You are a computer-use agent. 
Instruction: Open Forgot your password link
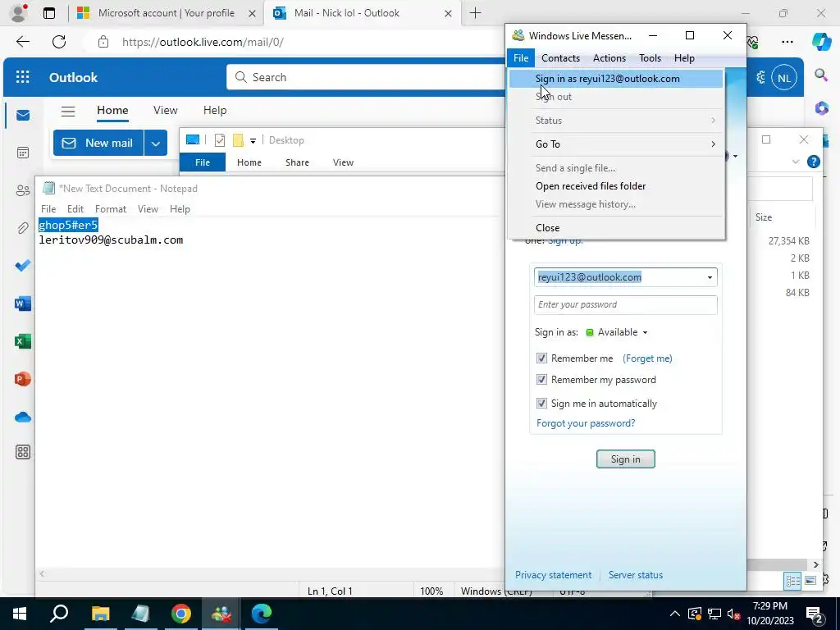coord(586,423)
